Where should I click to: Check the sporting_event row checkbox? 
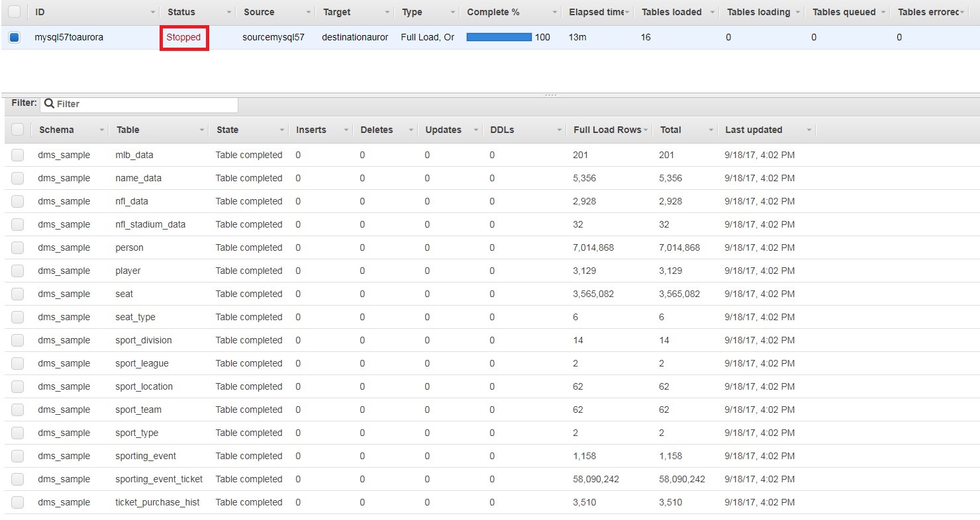(x=18, y=456)
